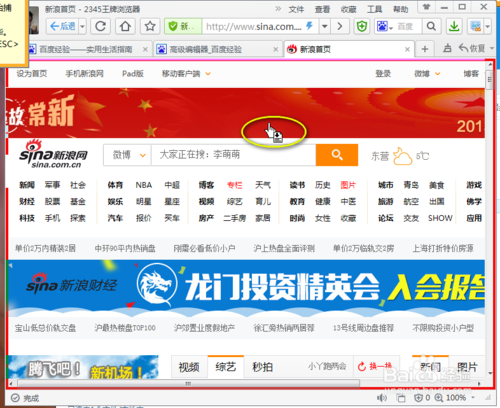The width and height of the screenshot is (500, 408).
Task: Click the 龙门投资精英会 banner
Action: click(247, 288)
